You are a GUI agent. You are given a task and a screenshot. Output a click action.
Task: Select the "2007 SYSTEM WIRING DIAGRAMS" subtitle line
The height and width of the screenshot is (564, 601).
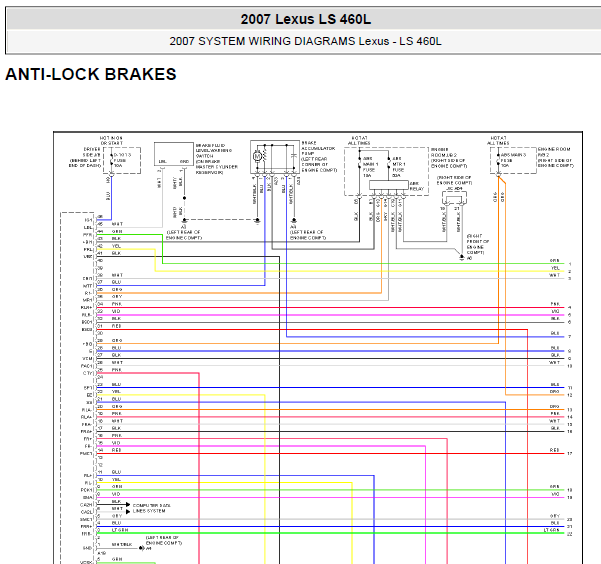[x=305, y=41]
